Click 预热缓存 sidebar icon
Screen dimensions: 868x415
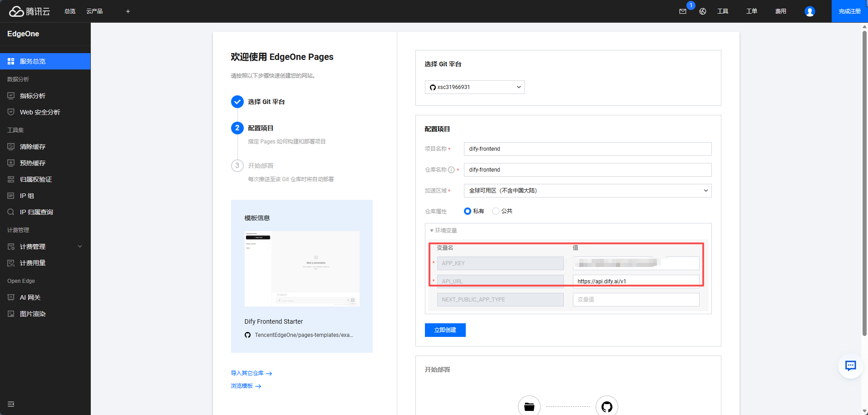(11, 163)
